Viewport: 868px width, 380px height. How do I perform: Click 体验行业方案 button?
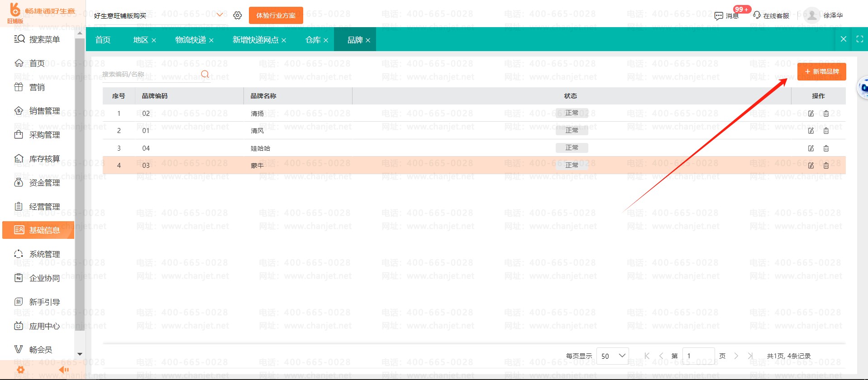[276, 15]
